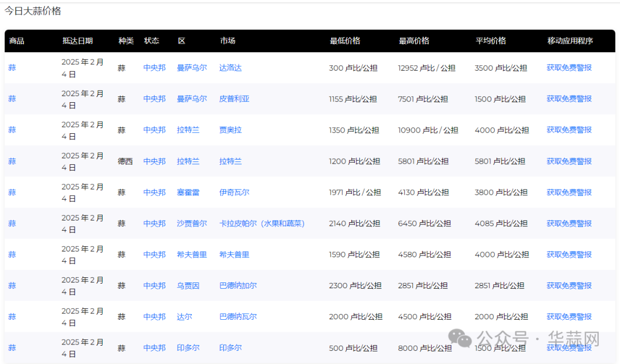This screenshot has width=620, height=364.
Task: Click the 商品 column header
Action: (17, 41)
